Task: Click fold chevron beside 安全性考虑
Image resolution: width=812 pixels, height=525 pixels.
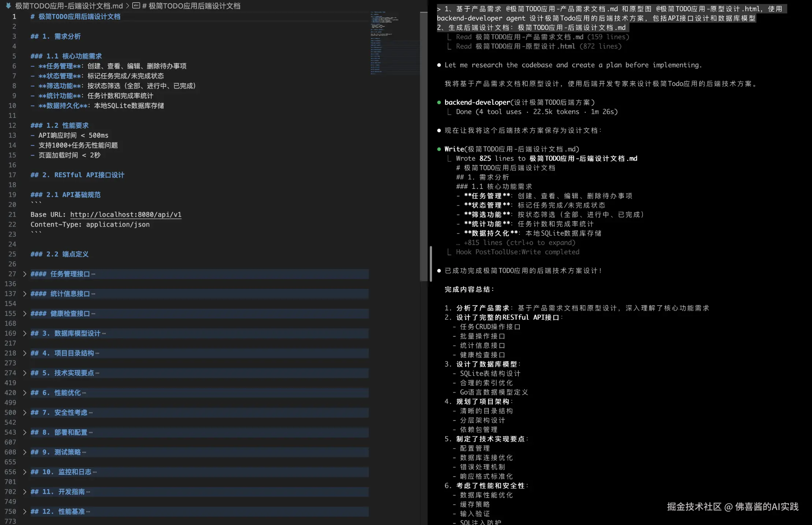Action: (x=25, y=413)
